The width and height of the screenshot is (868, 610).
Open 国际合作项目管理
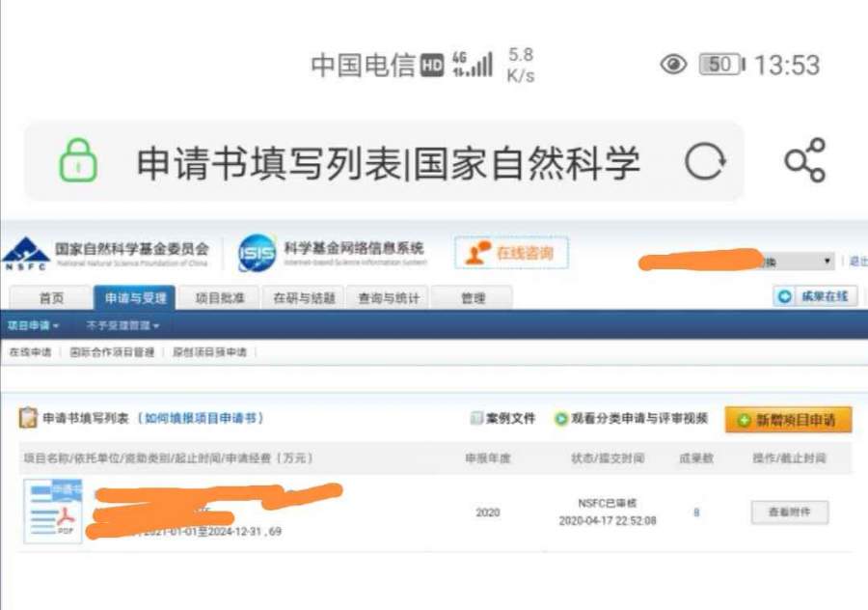(113, 352)
